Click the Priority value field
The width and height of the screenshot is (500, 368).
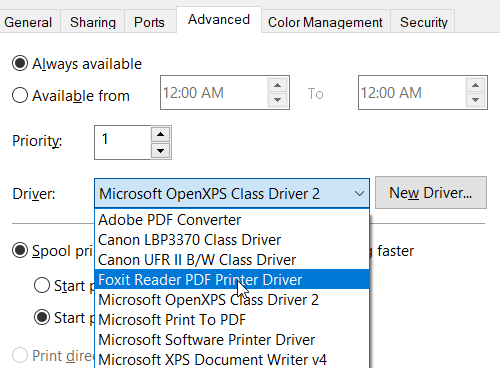122,142
